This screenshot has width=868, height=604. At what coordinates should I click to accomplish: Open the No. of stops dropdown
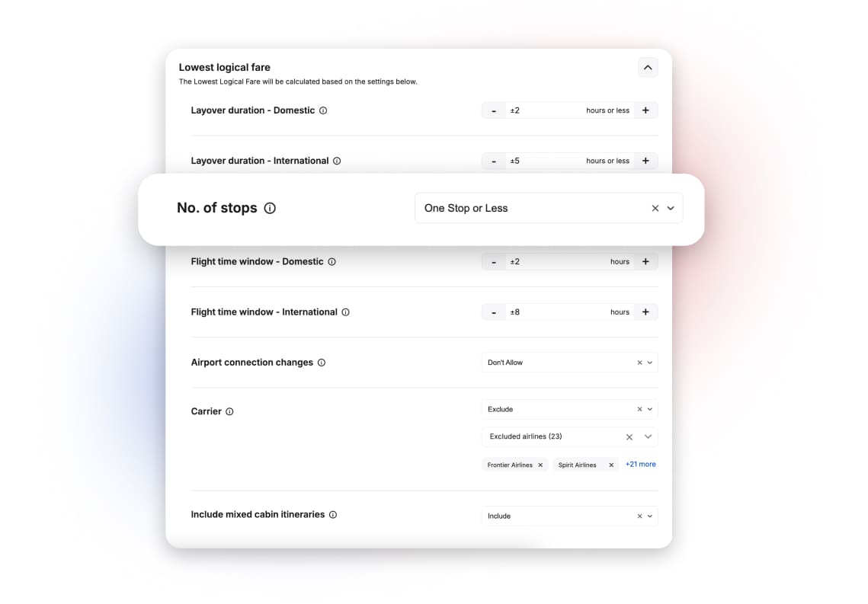671,208
